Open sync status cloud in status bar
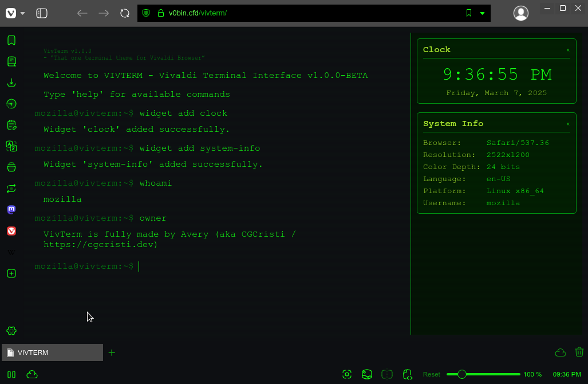Screen dimensions: 588x384 point(32,374)
